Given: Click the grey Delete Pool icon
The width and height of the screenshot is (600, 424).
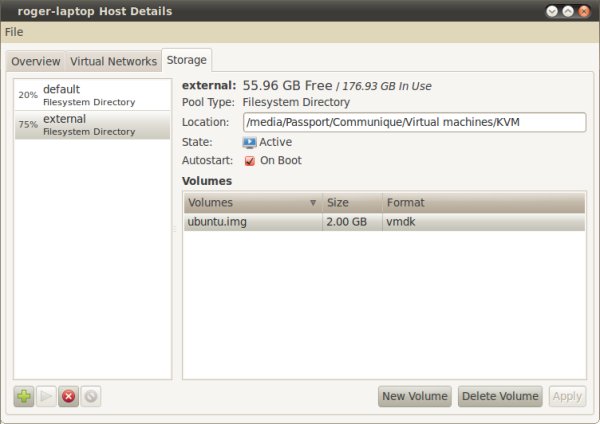Looking at the screenshot, I should (91, 397).
